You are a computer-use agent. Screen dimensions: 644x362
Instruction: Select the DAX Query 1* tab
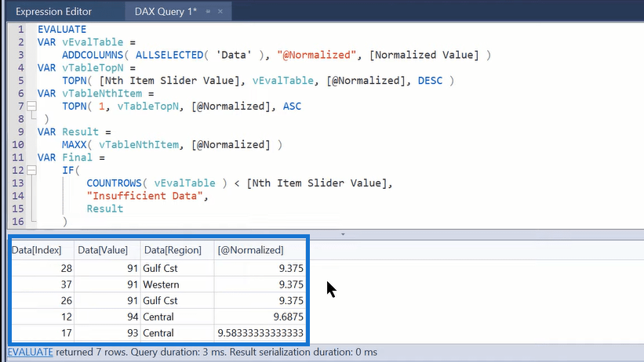pyautogui.click(x=166, y=12)
